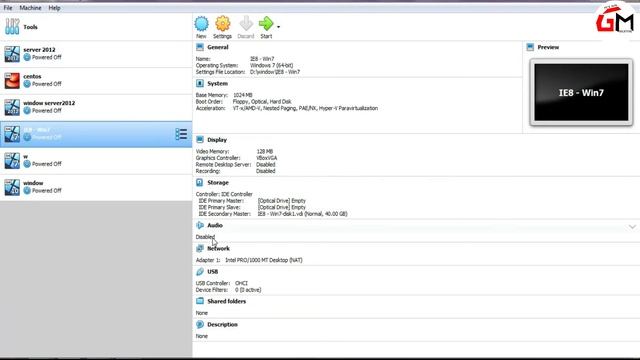Select the window server2012 VM icon
The height and width of the screenshot is (360, 640).
click(x=12, y=107)
